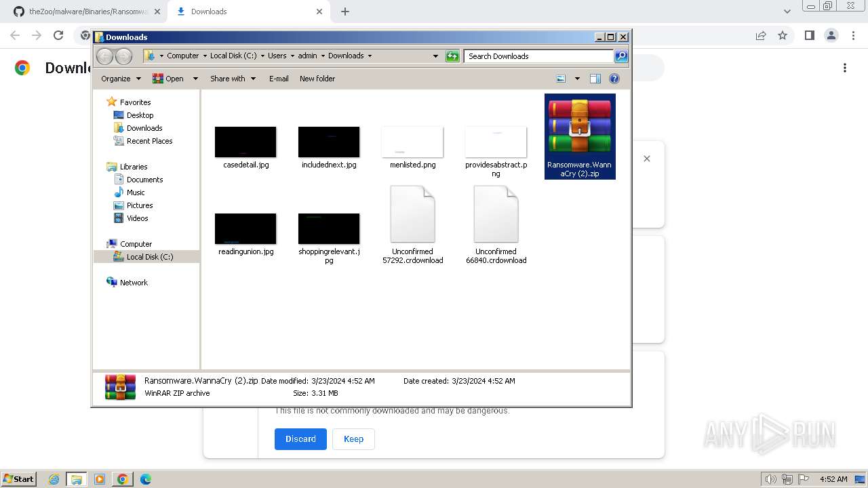Bookmark this page star icon

(x=783, y=35)
